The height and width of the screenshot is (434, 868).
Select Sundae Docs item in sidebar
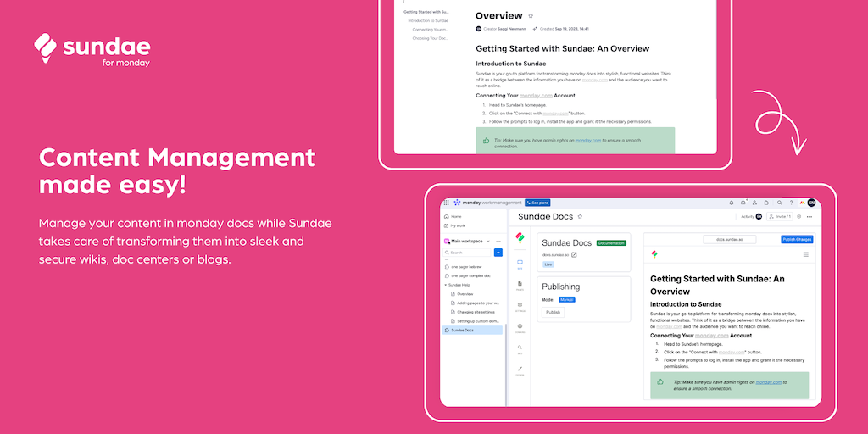[x=472, y=330]
